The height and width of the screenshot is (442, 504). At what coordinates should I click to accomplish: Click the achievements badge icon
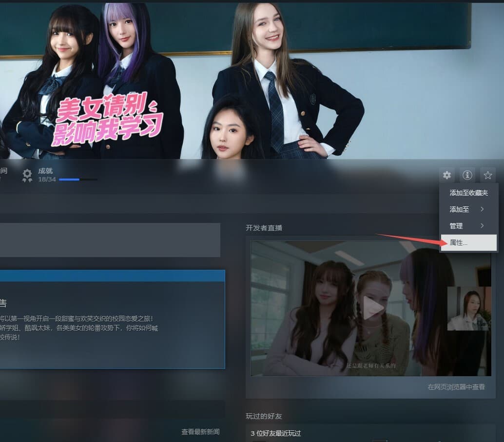tap(27, 175)
